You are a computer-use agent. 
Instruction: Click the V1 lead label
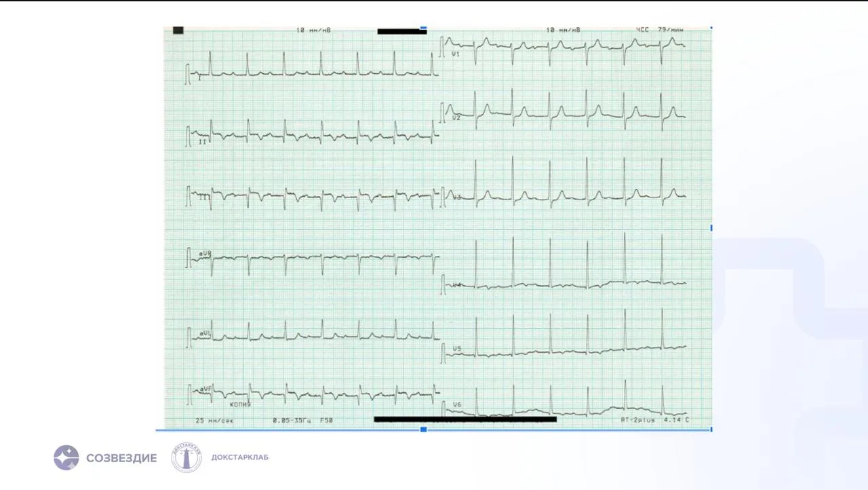[456, 54]
